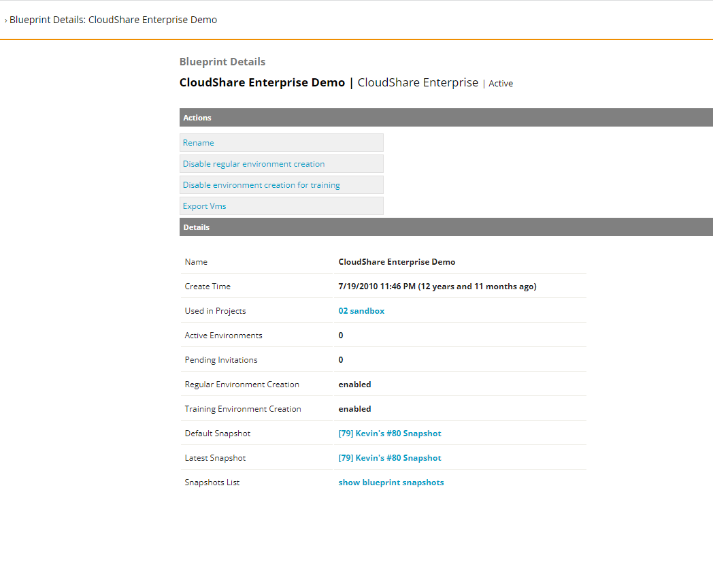Image resolution: width=713 pixels, height=588 pixels.
Task: Click the Rename action link
Action: tap(198, 142)
